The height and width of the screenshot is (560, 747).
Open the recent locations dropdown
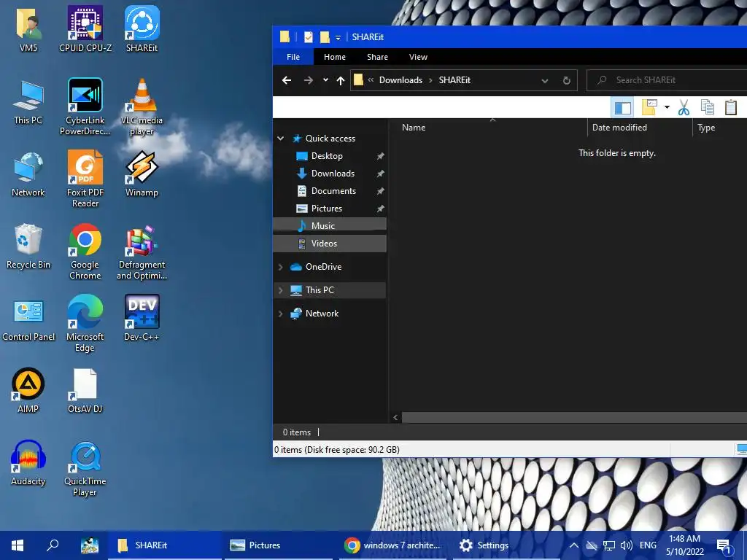point(325,80)
